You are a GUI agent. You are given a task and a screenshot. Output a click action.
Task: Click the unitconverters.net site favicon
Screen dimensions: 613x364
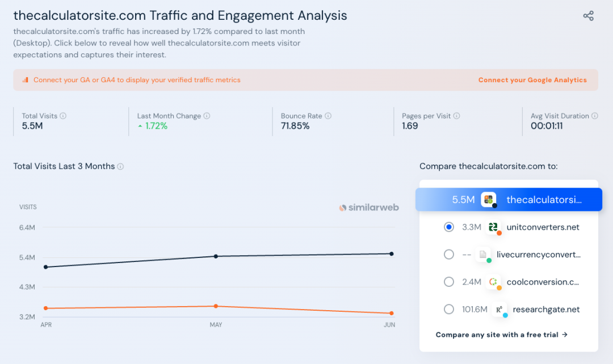(x=493, y=227)
